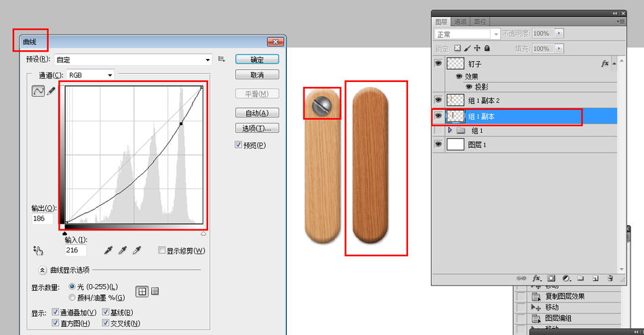This screenshot has width=644, height=335.
Task: Click the delete layer trash icon
Action: coord(610,278)
